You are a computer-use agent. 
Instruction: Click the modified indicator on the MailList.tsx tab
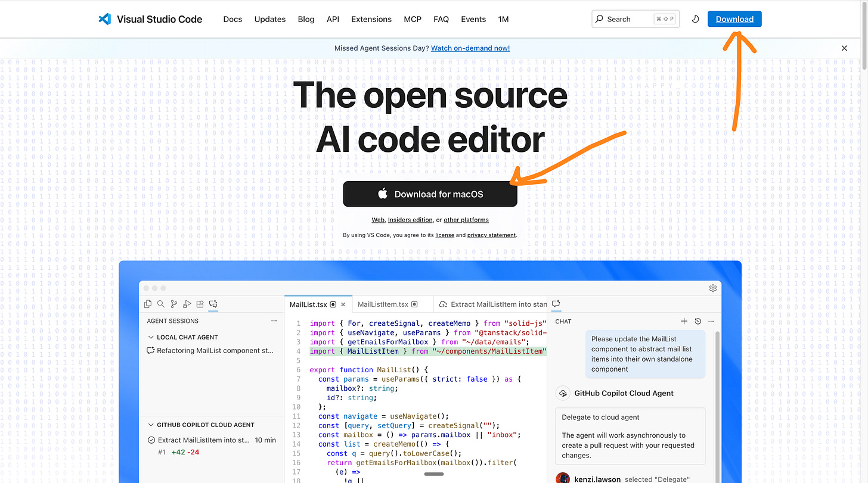(333, 304)
